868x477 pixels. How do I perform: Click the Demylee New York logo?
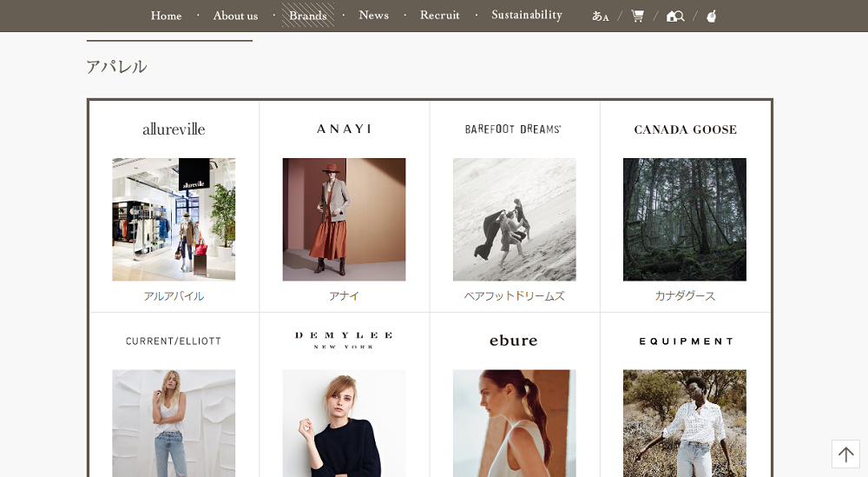[344, 341]
